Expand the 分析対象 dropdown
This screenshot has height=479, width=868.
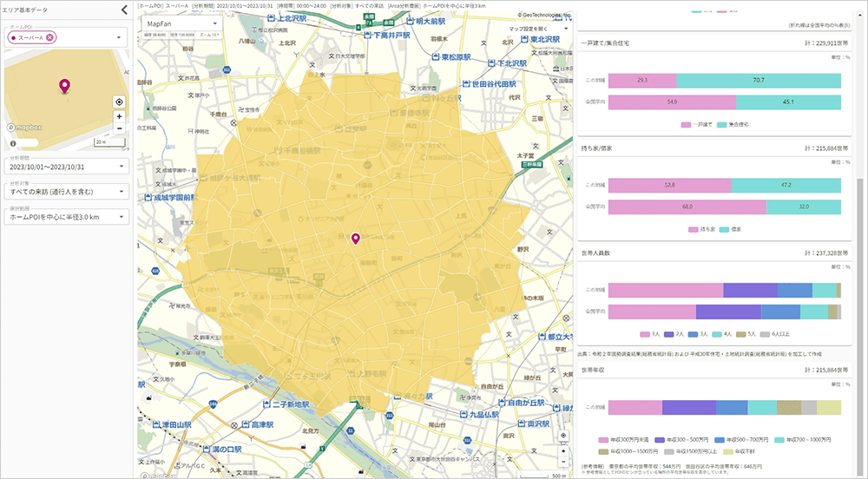(x=65, y=191)
